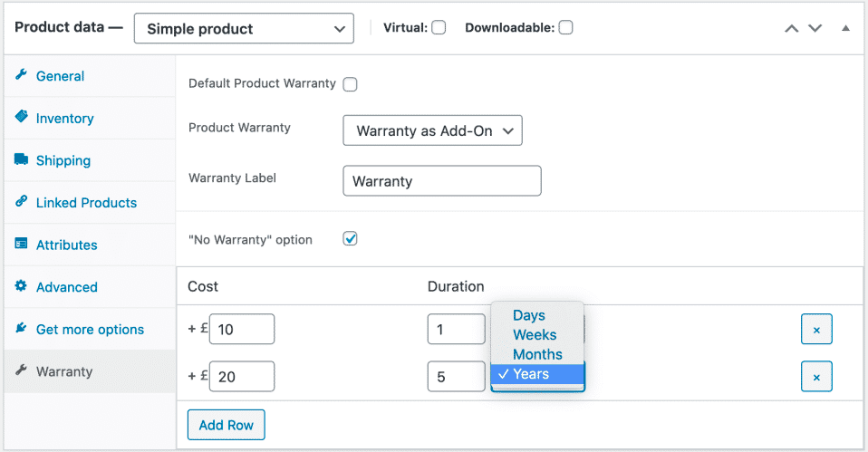Open the Advanced tab
The image size is (868, 452).
(90, 287)
